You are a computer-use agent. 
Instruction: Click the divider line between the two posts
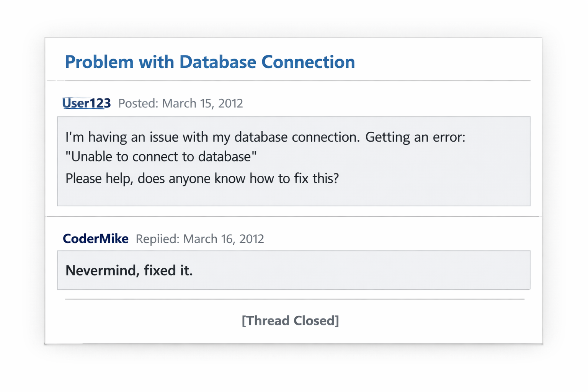(293, 216)
